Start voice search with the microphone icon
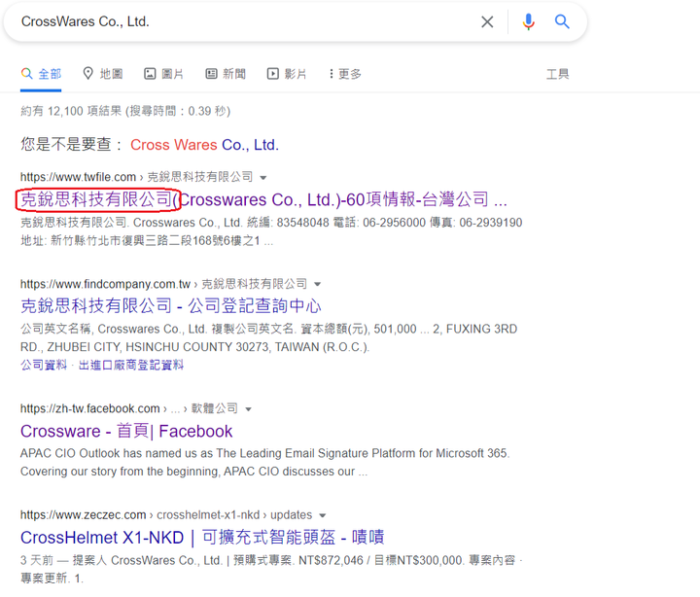Image resolution: width=700 pixels, height=597 pixels. (528, 21)
